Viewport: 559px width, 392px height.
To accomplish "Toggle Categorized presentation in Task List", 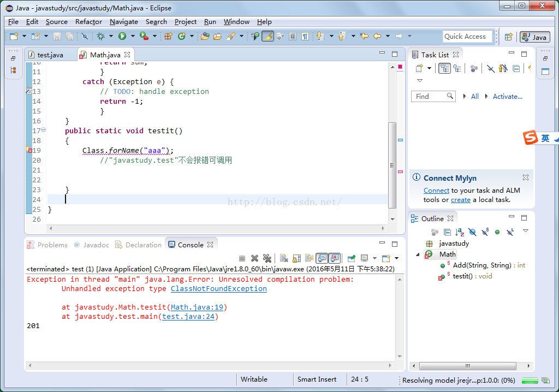I will (x=444, y=68).
